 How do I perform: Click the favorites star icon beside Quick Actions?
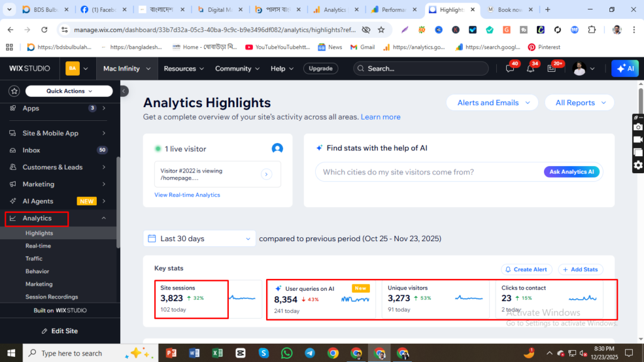point(14,91)
